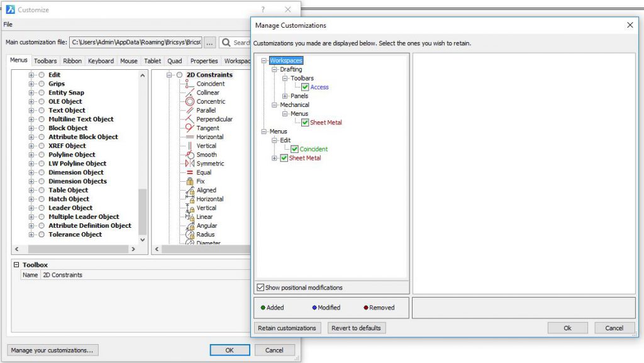Select the Collinear constraint icon
Viewport: 644px width, 363px height.
(189, 93)
